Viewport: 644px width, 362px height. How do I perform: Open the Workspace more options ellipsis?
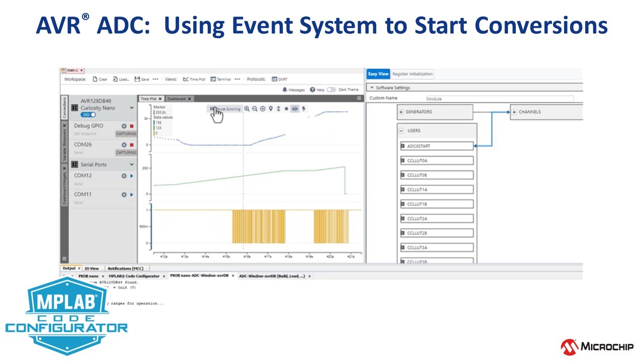click(x=155, y=79)
